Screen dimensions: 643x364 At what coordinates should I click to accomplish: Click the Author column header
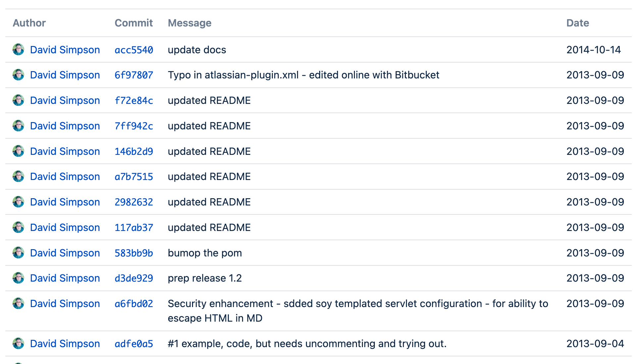[29, 23]
